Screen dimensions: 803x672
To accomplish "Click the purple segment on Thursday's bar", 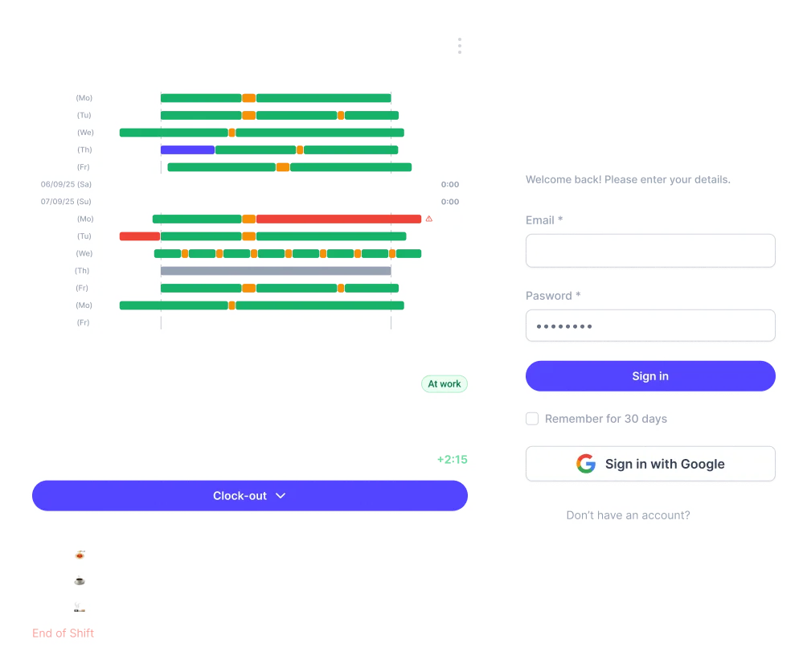I will pyautogui.click(x=187, y=150).
